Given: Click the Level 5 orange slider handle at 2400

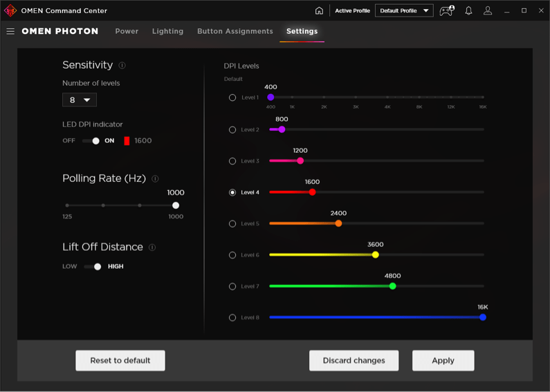Looking at the screenshot, I should pyautogui.click(x=338, y=223).
